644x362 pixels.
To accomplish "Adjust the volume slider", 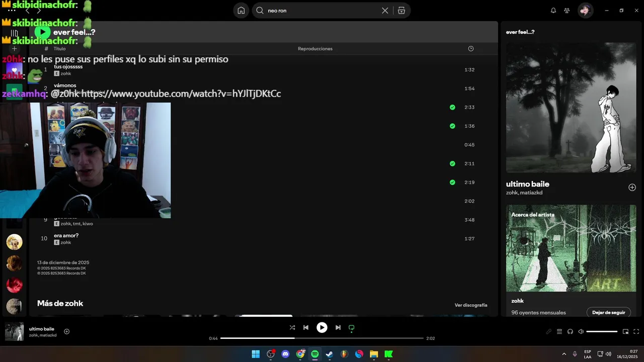I will point(602,331).
